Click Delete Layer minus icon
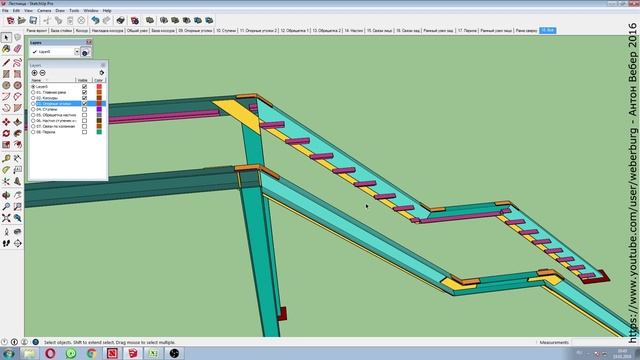This screenshot has width=640, height=360. (x=42, y=73)
